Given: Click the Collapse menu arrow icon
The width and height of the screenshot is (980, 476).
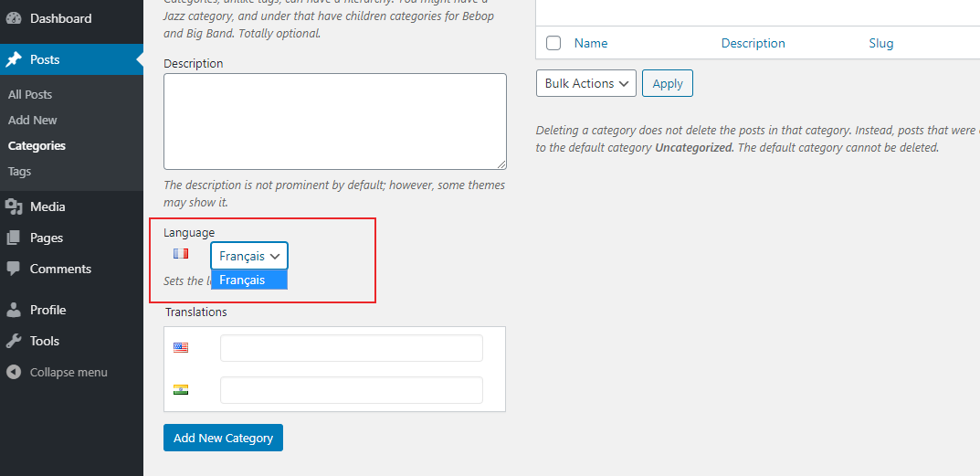Looking at the screenshot, I should (x=13, y=372).
